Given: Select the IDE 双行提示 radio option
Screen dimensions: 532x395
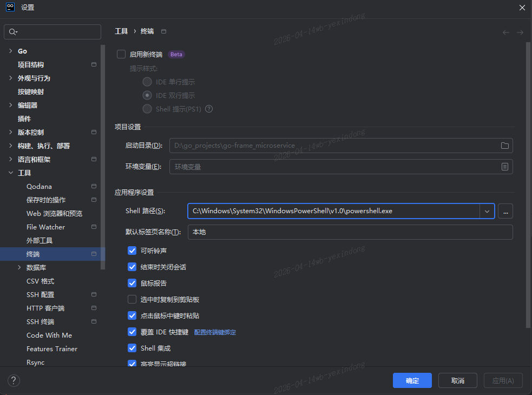Looking at the screenshot, I should [147, 95].
